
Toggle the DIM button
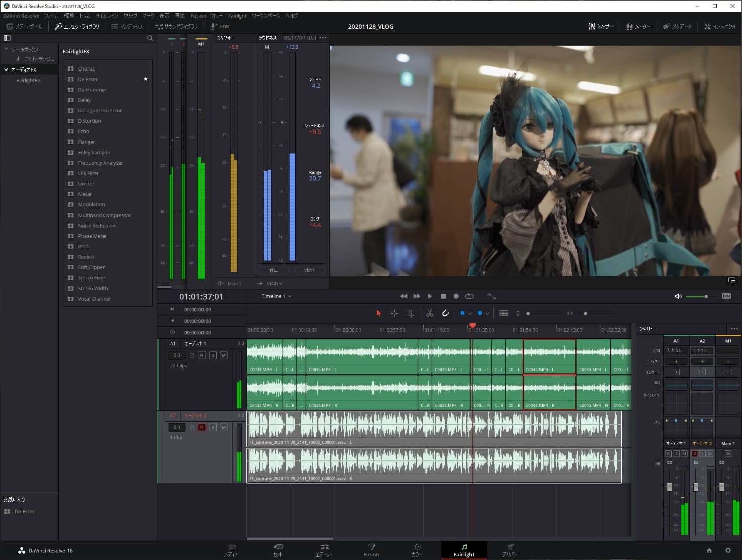click(726, 296)
